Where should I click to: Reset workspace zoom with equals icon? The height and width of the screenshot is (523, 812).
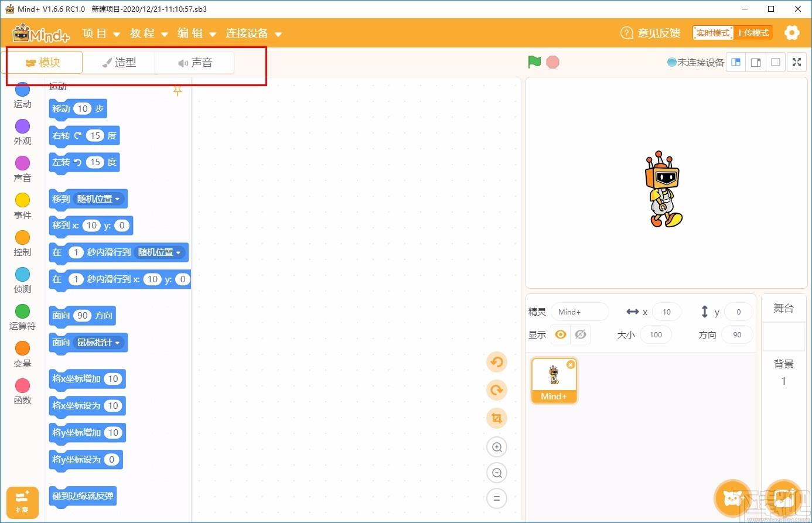click(497, 498)
